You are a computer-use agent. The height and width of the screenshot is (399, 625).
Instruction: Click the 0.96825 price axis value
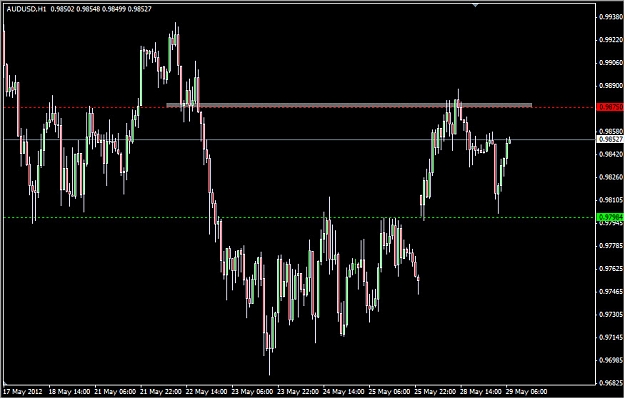[611, 383]
